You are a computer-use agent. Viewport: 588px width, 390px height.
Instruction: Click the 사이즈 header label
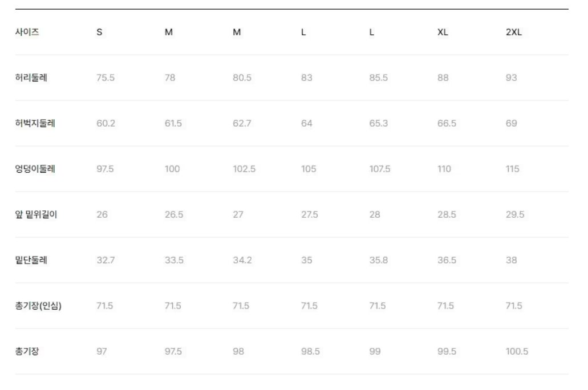pos(27,32)
